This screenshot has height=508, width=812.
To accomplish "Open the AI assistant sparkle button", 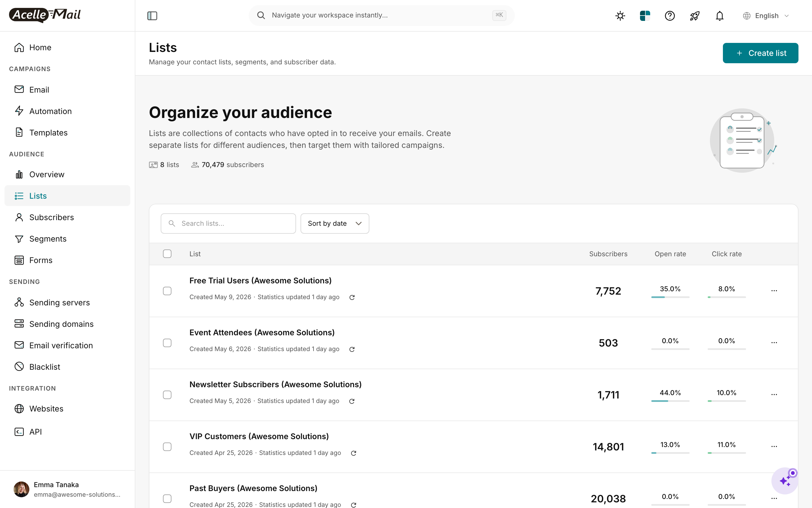I will tap(784, 481).
